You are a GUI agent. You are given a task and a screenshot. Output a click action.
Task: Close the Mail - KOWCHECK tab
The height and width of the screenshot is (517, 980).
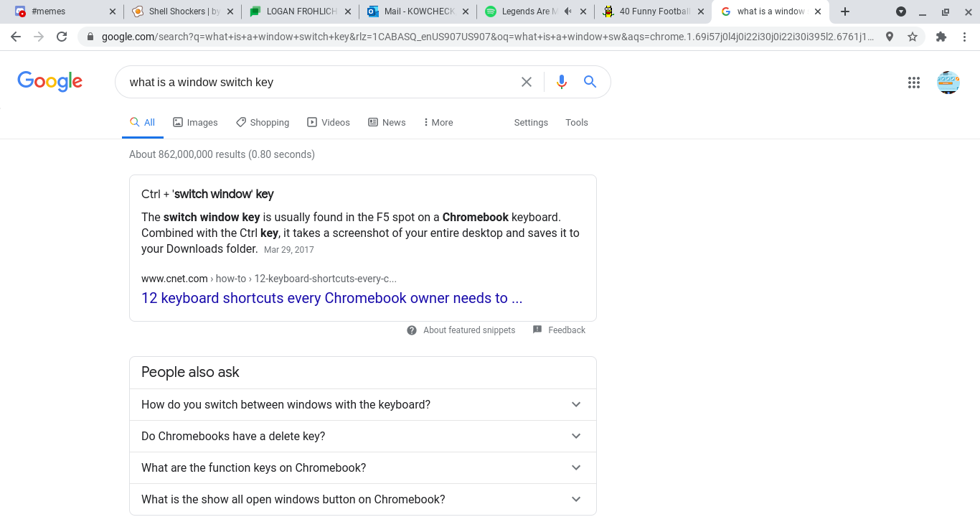point(465,11)
